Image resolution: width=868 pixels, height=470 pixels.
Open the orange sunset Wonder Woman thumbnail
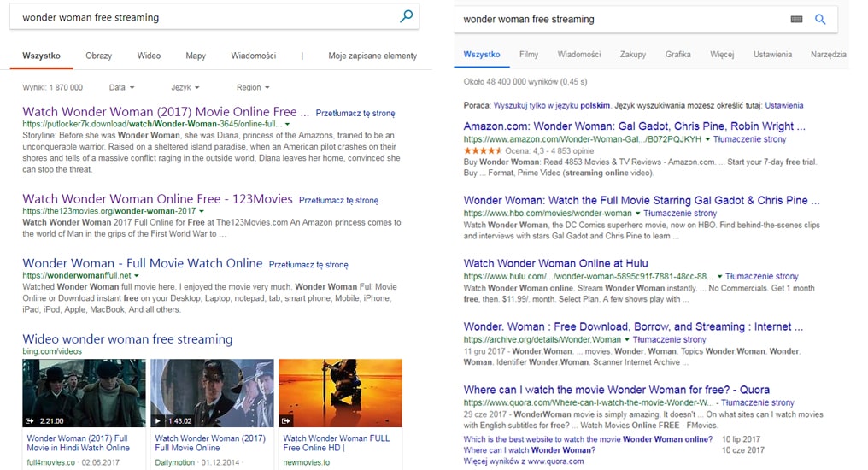click(x=340, y=392)
